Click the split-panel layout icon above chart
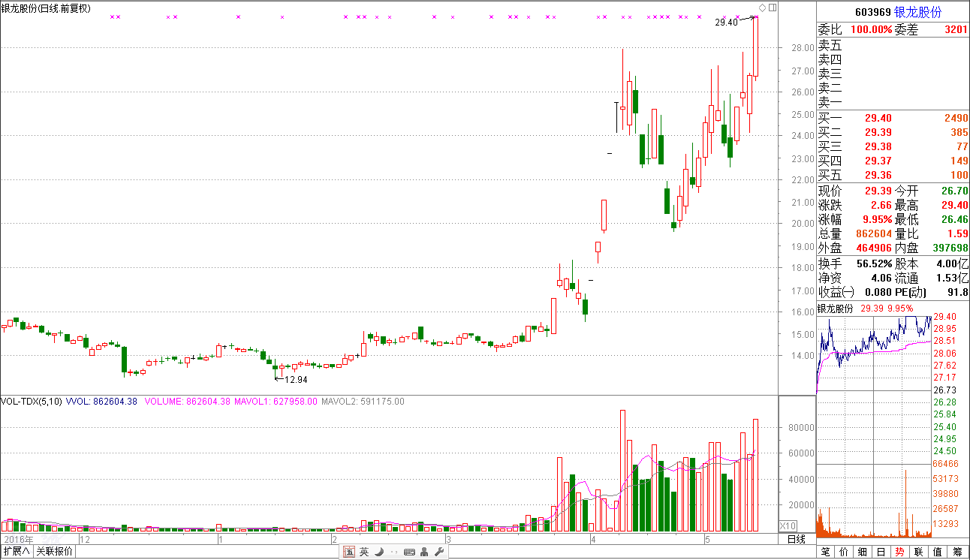This screenshot has height=560, width=970. tap(773, 8)
